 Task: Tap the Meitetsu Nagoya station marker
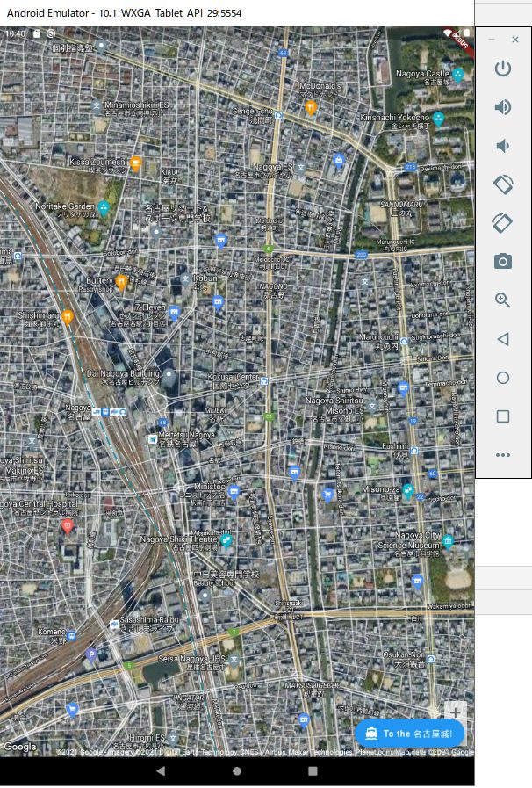click(152, 439)
